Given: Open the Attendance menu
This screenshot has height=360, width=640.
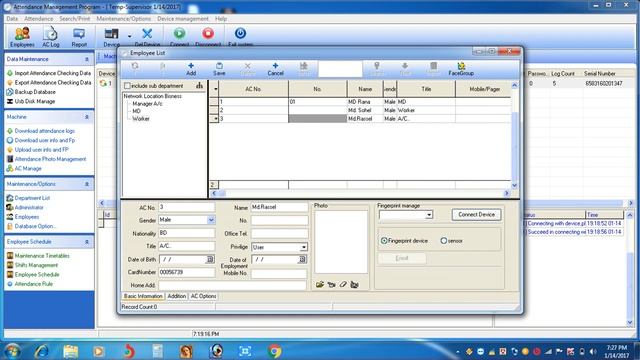Looking at the screenshot, I should (38, 19).
